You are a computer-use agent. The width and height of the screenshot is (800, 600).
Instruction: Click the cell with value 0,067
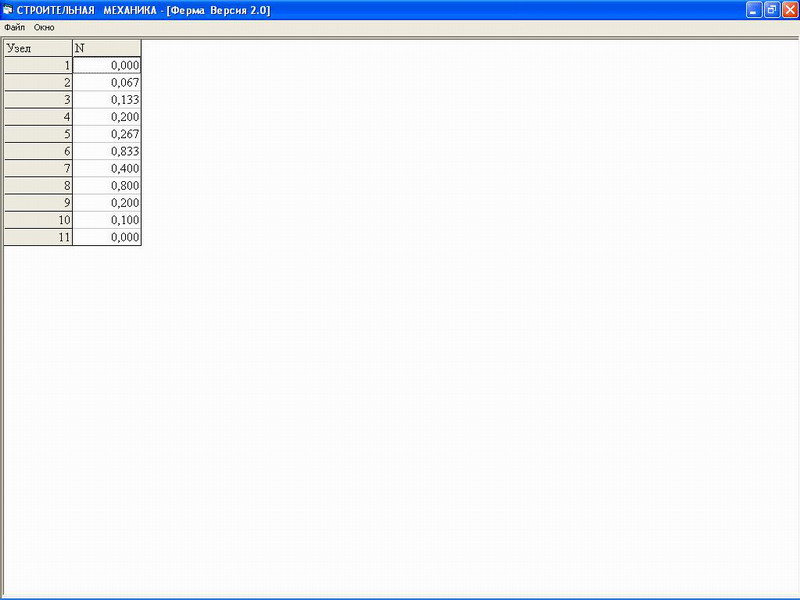click(x=107, y=83)
